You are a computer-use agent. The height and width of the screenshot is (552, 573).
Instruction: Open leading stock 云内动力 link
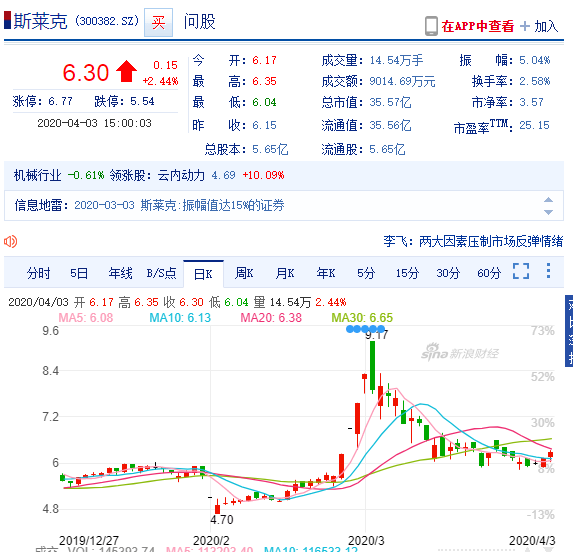tap(181, 175)
